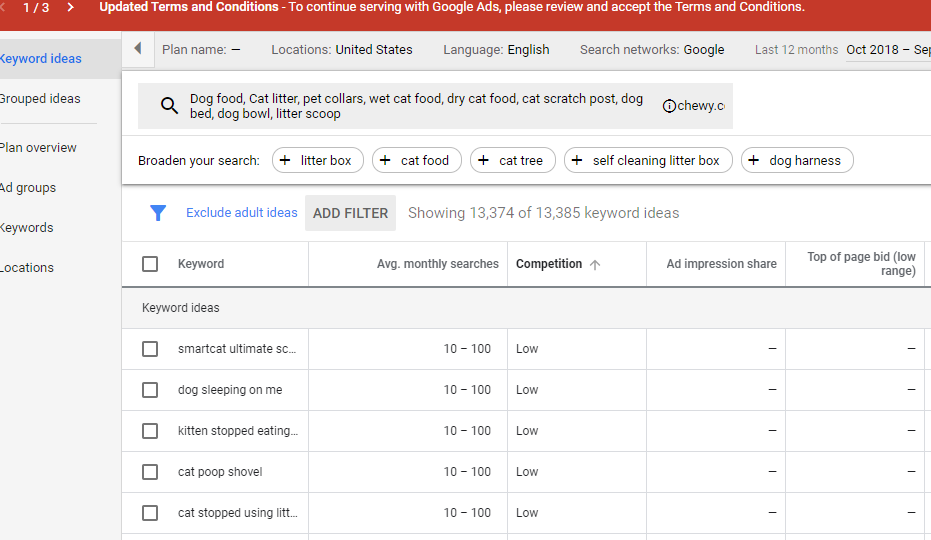Click the Competition sort arrow icon
931x540 pixels.
coord(595,265)
